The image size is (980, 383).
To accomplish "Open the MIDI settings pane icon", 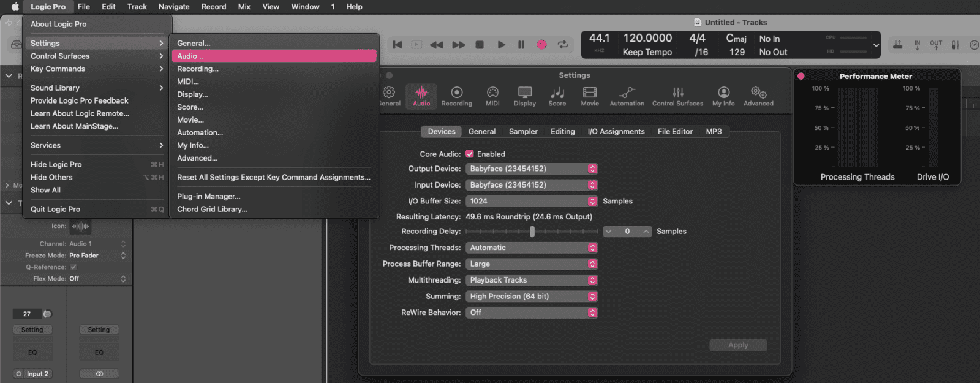I will (x=492, y=96).
